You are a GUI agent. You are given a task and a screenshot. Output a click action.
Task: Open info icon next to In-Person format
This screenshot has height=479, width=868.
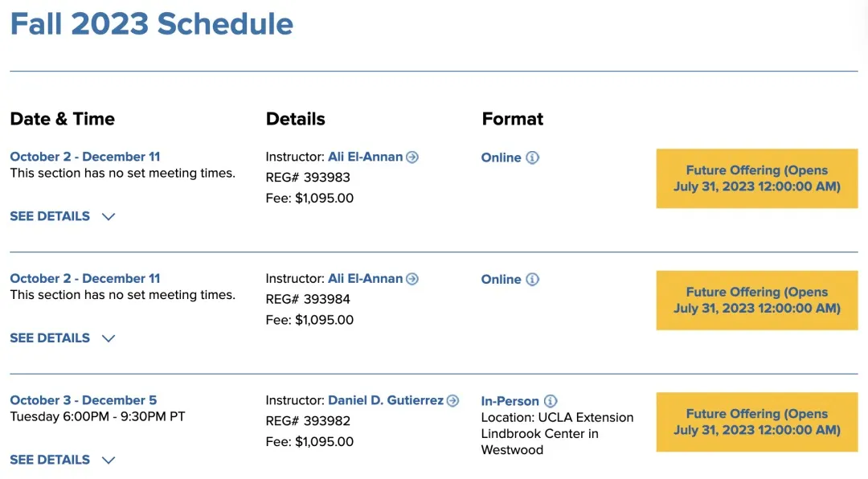coord(551,400)
